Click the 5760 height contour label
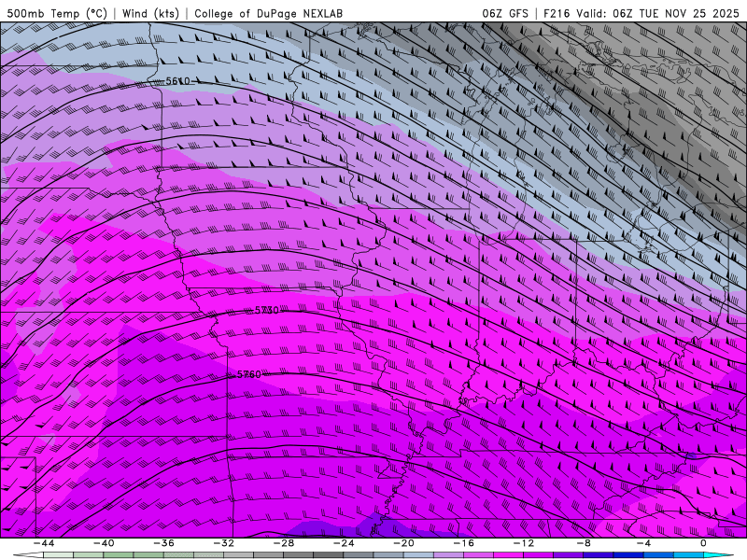Image resolution: width=747 pixels, height=560 pixels. click(x=249, y=375)
